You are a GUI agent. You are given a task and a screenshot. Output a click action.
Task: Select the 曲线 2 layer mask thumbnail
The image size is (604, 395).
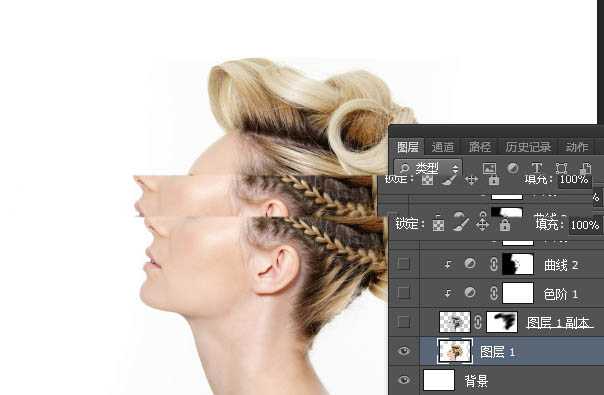coord(518,264)
